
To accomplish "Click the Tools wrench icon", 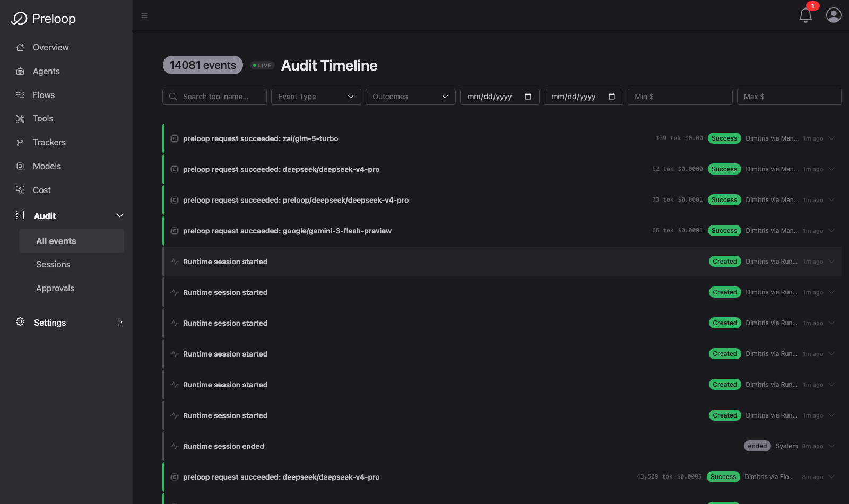I will (20, 118).
